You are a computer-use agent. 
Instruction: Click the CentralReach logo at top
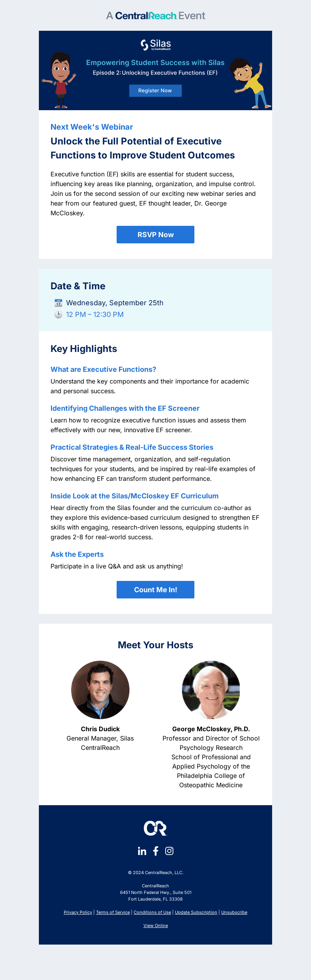tap(155, 16)
